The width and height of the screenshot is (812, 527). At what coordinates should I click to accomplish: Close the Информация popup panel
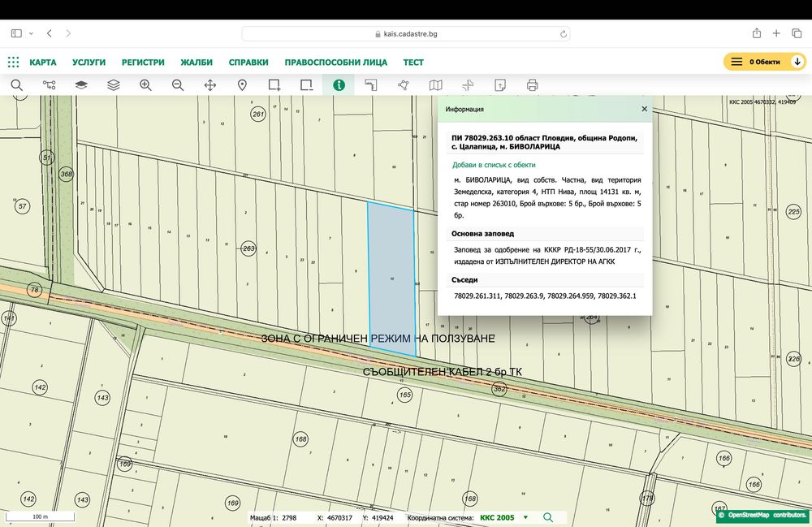point(645,108)
